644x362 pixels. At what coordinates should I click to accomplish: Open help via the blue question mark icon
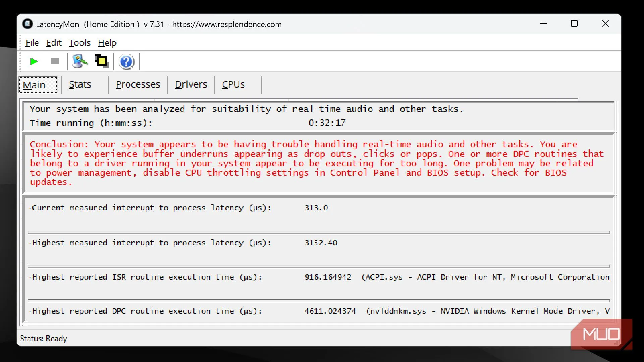(126, 62)
